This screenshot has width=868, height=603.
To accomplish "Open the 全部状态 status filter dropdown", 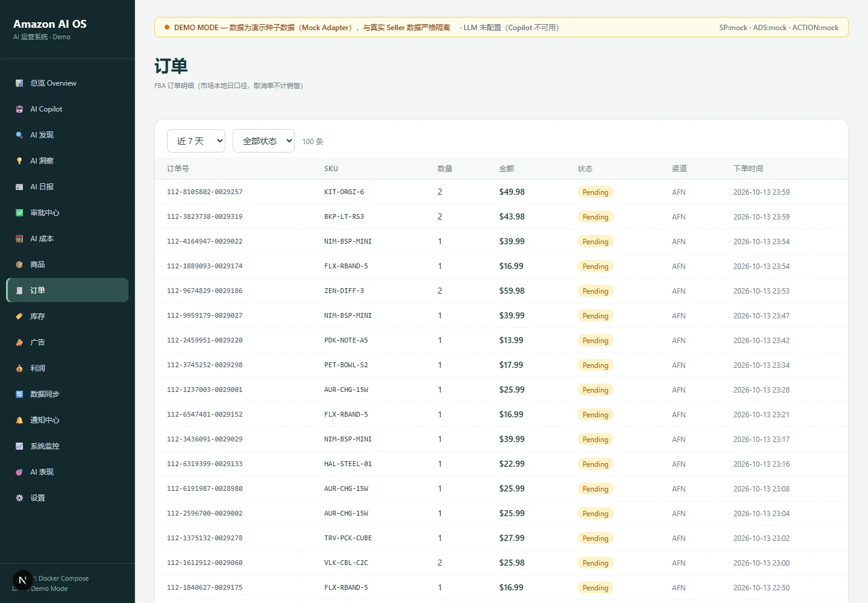I will 263,141.
